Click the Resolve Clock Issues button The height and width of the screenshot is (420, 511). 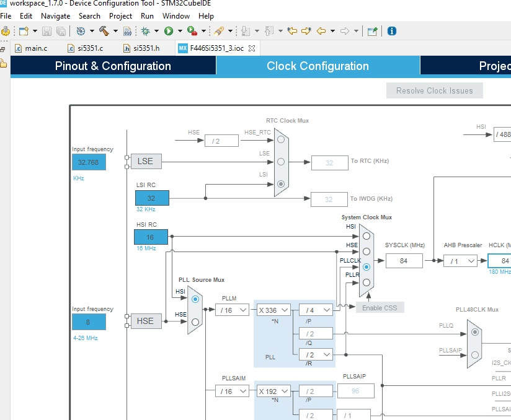coord(435,91)
